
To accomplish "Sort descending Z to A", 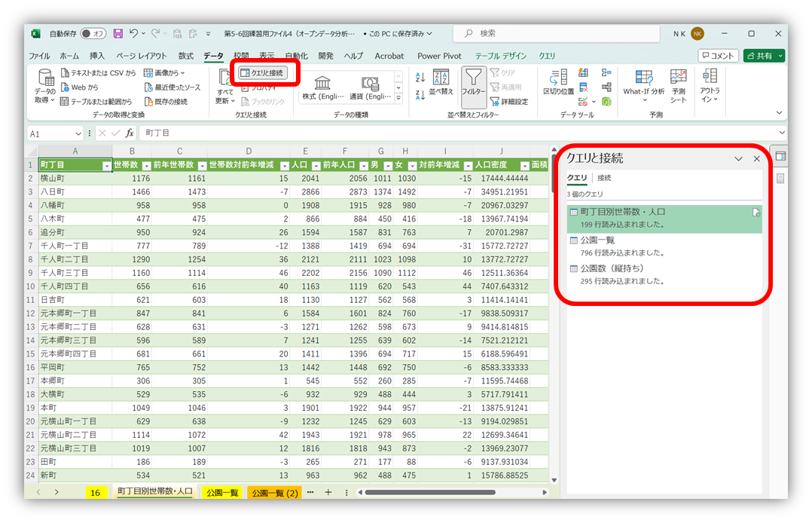I will pos(420,94).
